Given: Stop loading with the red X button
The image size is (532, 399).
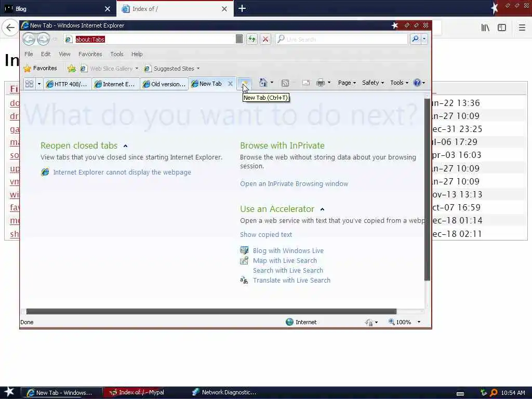Looking at the screenshot, I should (x=265, y=39).
